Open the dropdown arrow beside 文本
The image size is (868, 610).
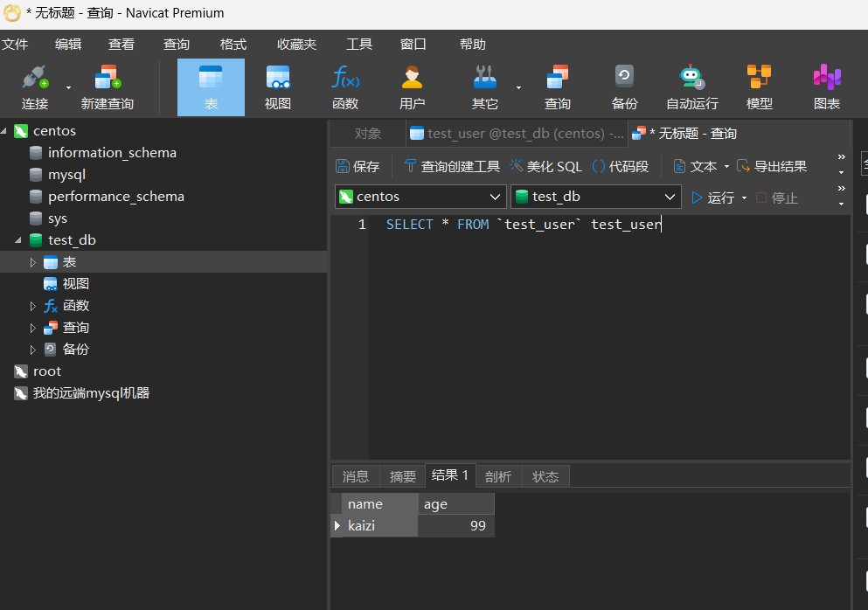727,167
